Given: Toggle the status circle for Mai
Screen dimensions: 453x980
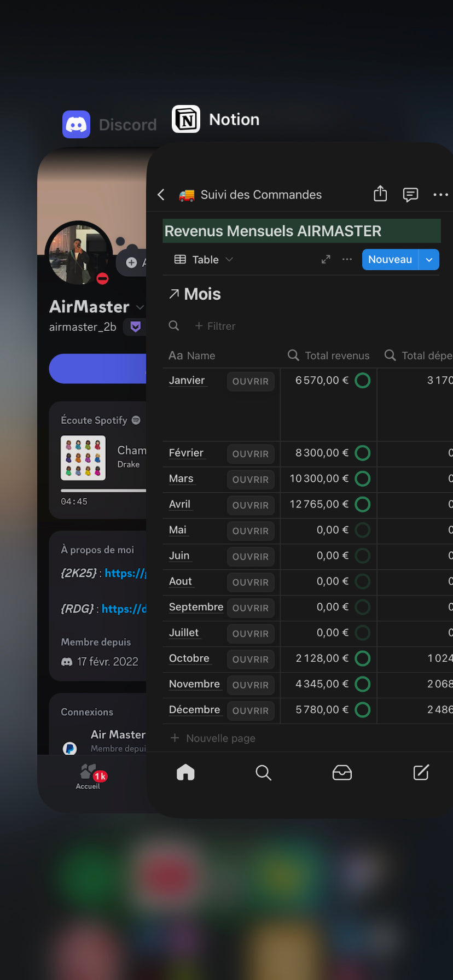Looking at the screenshot, I should point(362,530).
